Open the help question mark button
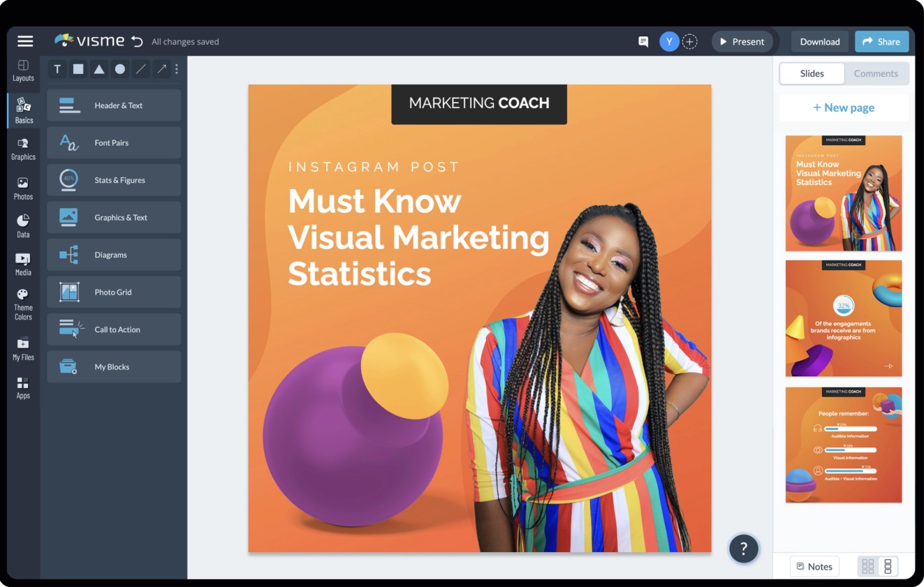The width and height of the screenshot is (924, 587). 743,549
